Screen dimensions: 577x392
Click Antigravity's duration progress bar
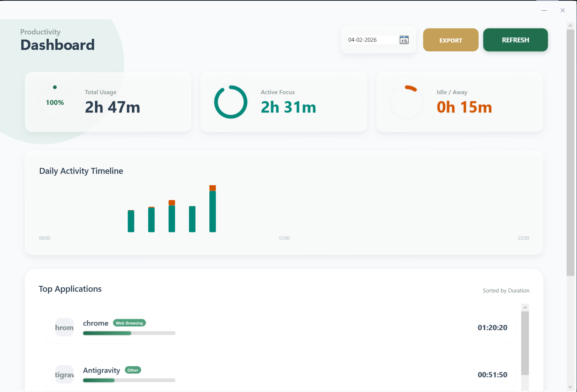point(129,380)
